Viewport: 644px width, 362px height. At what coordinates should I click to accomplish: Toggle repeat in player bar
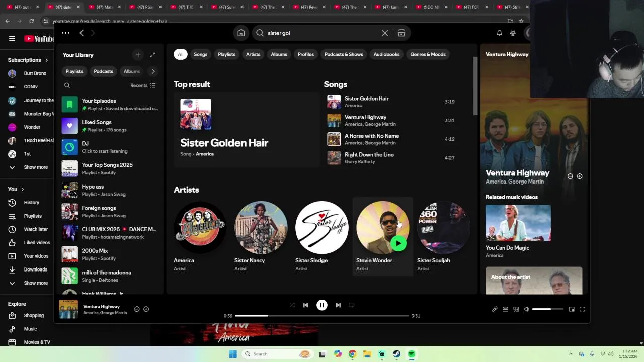352,305
